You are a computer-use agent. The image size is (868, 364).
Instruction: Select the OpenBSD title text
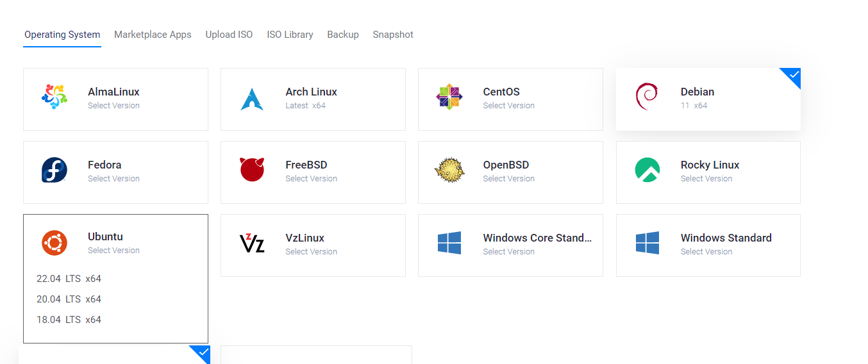[506, 165]
